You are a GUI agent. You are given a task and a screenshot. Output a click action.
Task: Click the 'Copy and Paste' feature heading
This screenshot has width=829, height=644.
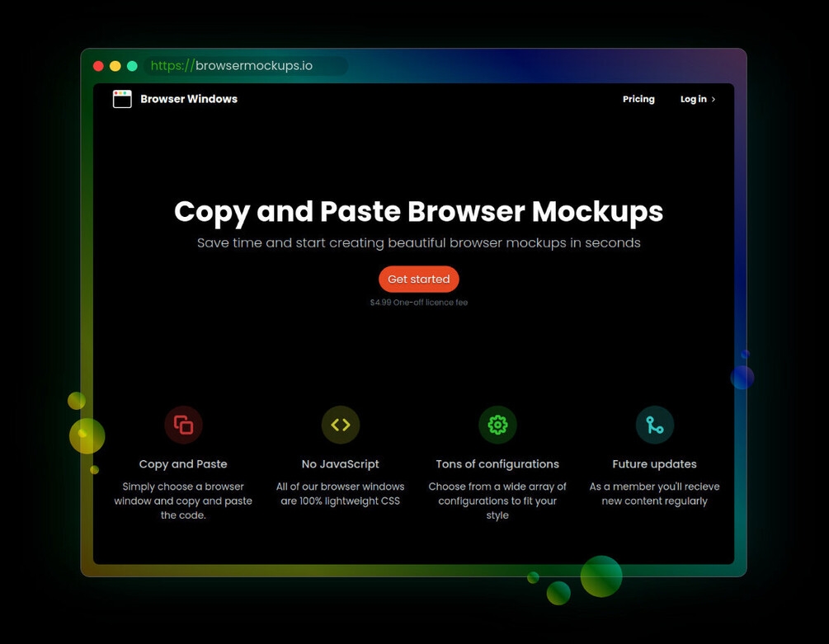click(183, 464)
